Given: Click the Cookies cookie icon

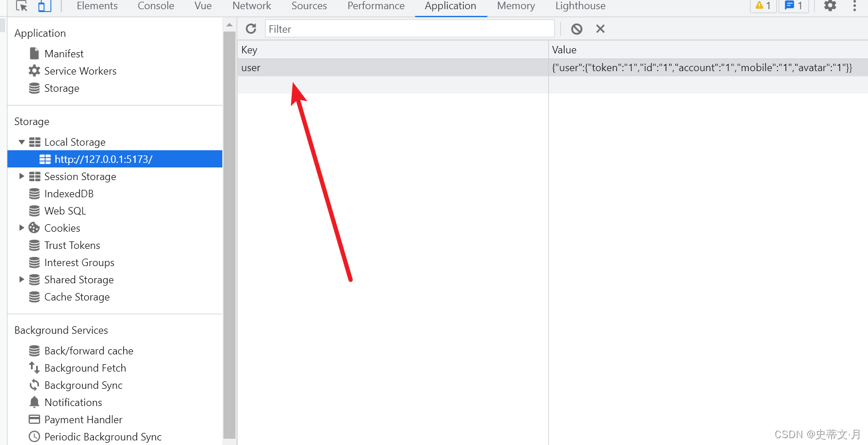Looking at the screenshot, I should (x=34, y=228).
